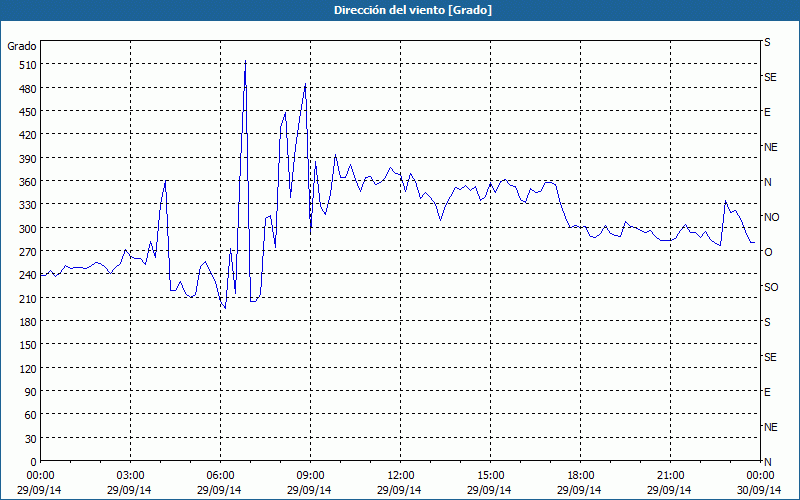Click the 'NO' compass label
Image resolution: width=800 pixels, height=500 pixels.
click(x=771, y=217)
